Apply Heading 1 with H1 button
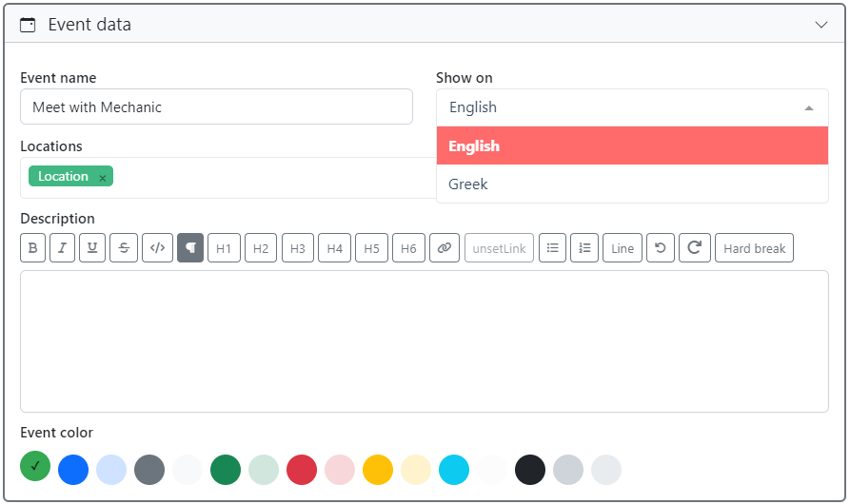Viewport: 850px width, 504px height. (224, 248)
